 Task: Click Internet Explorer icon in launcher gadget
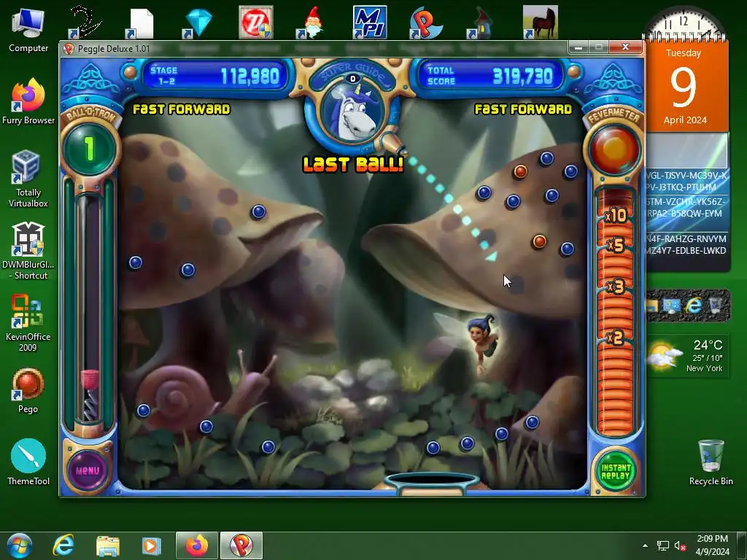coord(694,305)
